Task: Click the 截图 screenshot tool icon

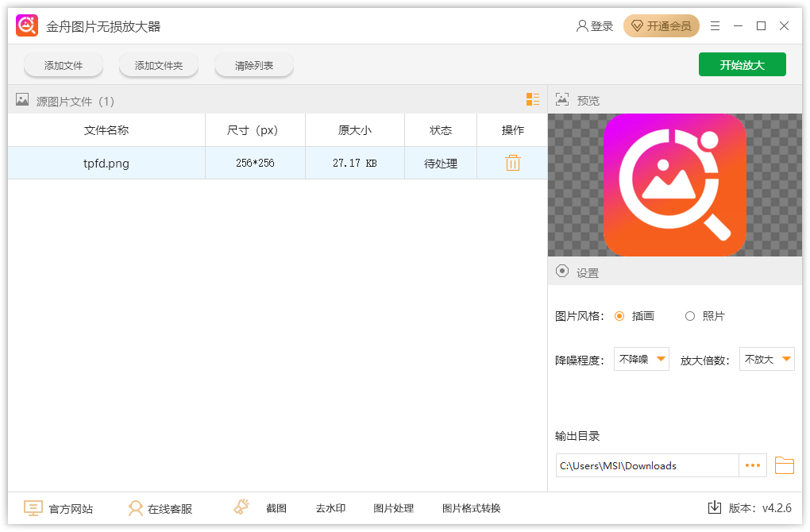Action: tap(241, 507)
